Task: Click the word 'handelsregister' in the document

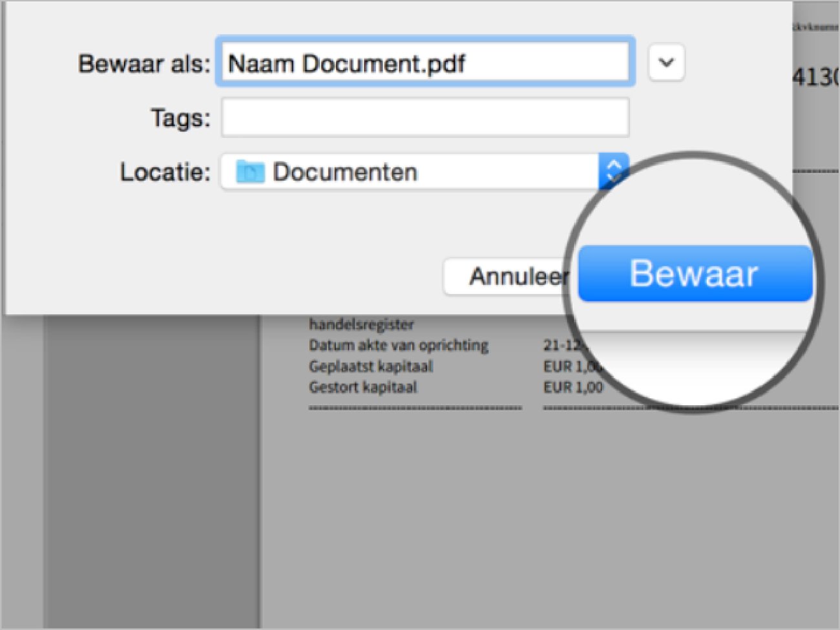Action: [x=361, y=324]
